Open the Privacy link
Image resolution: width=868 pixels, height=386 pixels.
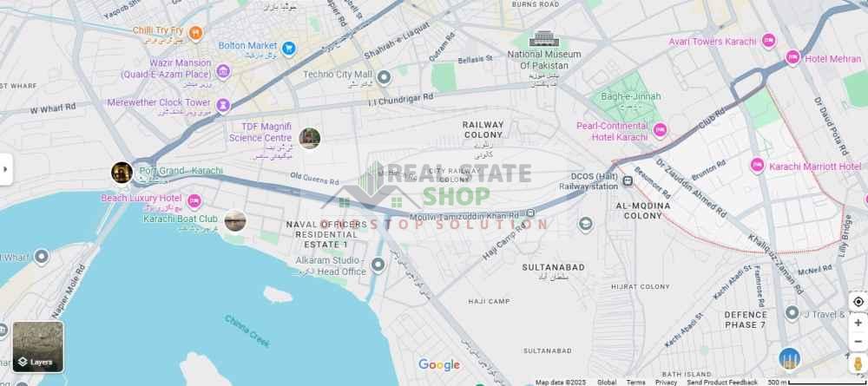point(666,383)
